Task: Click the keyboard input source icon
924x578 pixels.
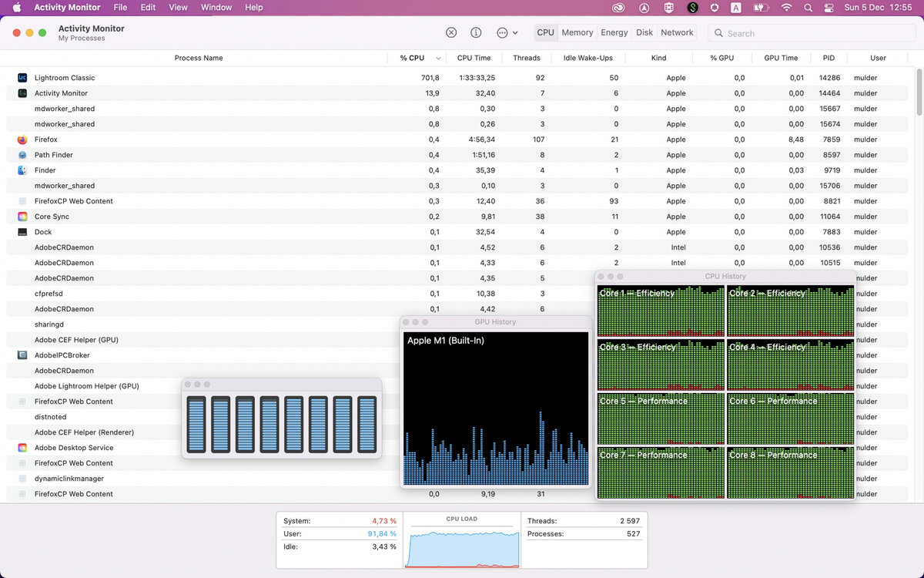Action: [x=735, y=8]
